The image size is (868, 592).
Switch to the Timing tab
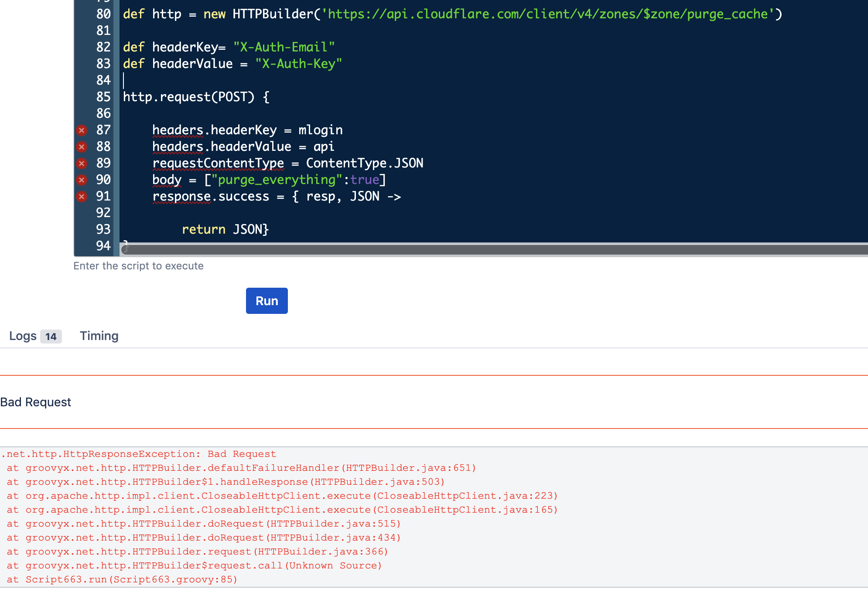click(99, 336)
